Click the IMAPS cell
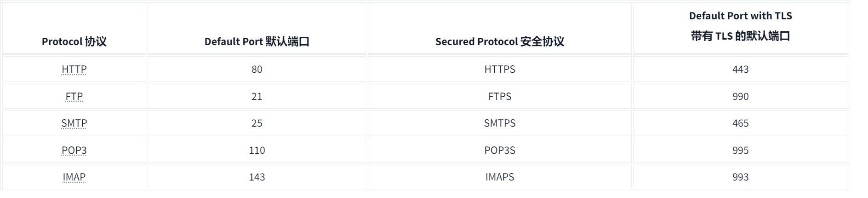 [500, 177]
